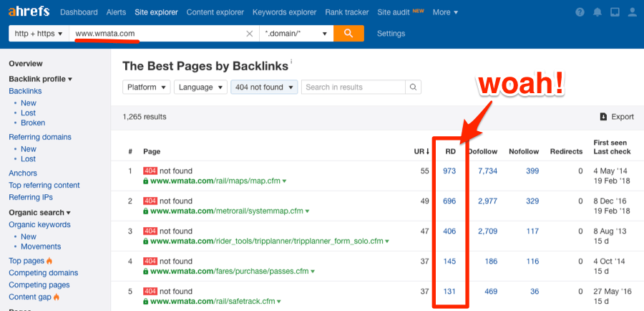Open the user account profile icon

point(633,12)
